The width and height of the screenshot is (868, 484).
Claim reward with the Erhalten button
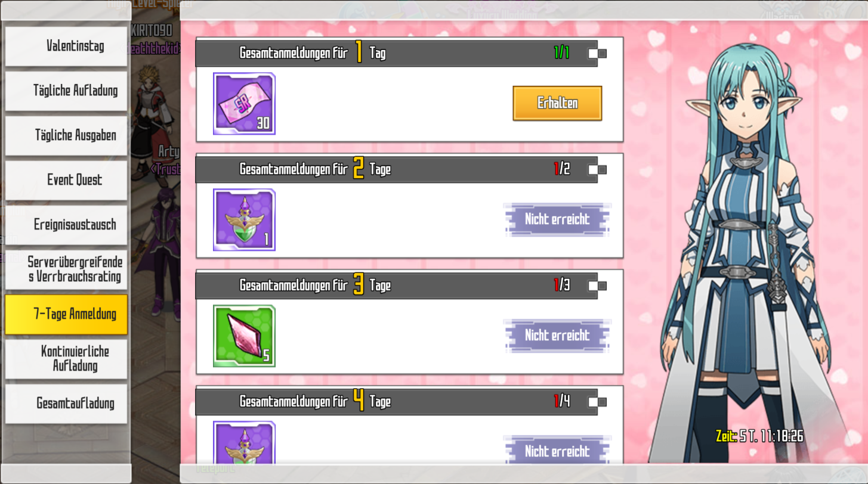tap(557, 103)
